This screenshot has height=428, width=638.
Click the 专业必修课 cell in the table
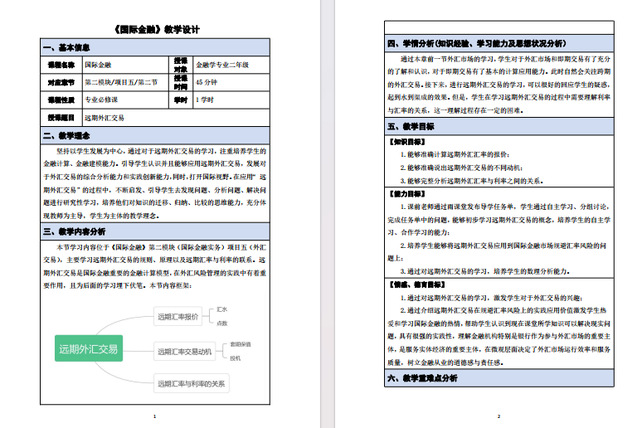[x=105, y=100]
